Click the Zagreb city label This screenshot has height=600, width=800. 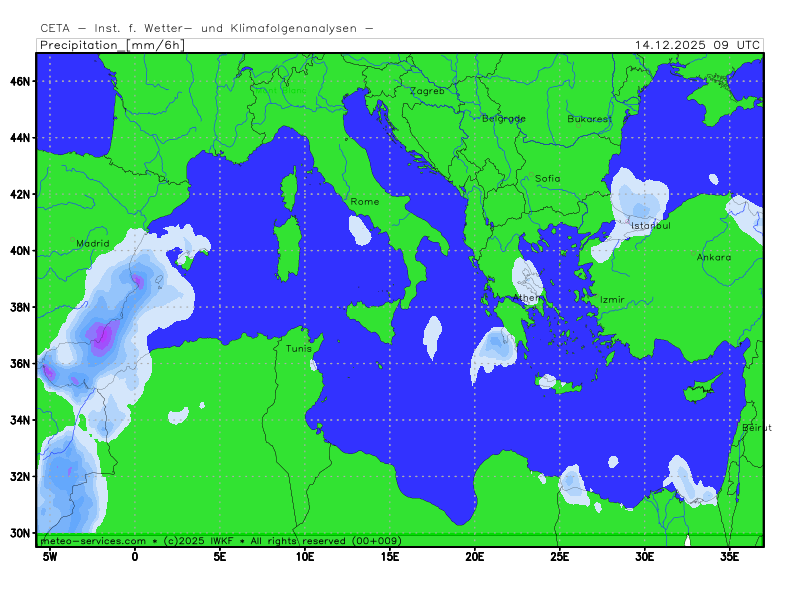coord(427,91)
